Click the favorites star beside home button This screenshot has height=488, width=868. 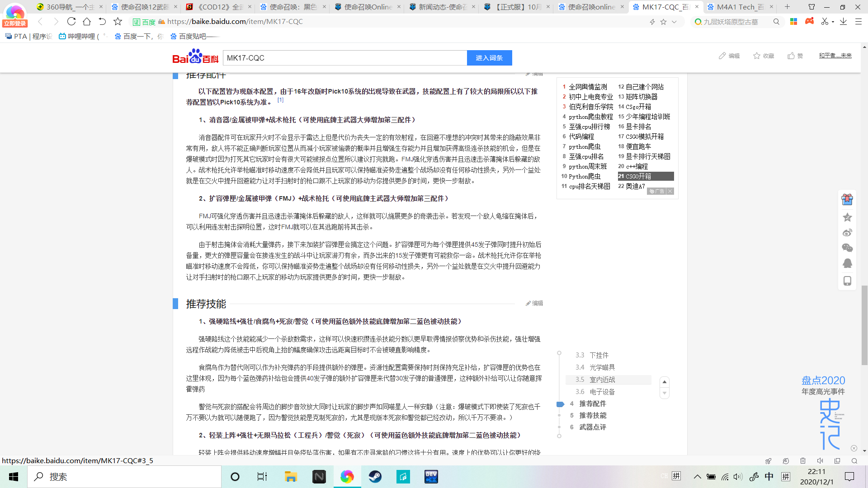pyautogui.click(x=118, y=21)
